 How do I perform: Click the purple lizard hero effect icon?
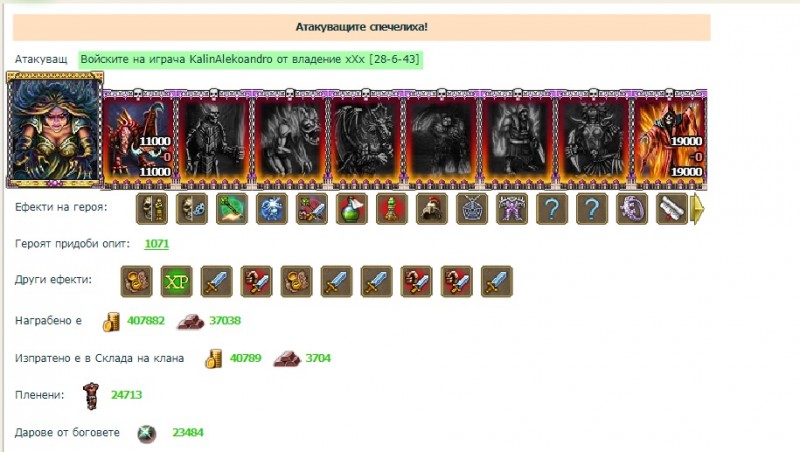point(632,209)
